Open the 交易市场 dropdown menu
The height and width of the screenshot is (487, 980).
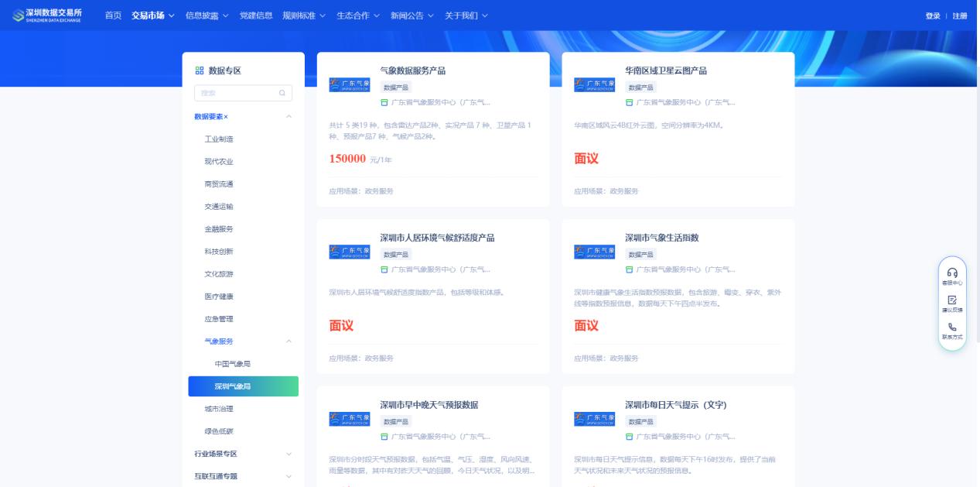pyautogui.click(x=153, y=15)
